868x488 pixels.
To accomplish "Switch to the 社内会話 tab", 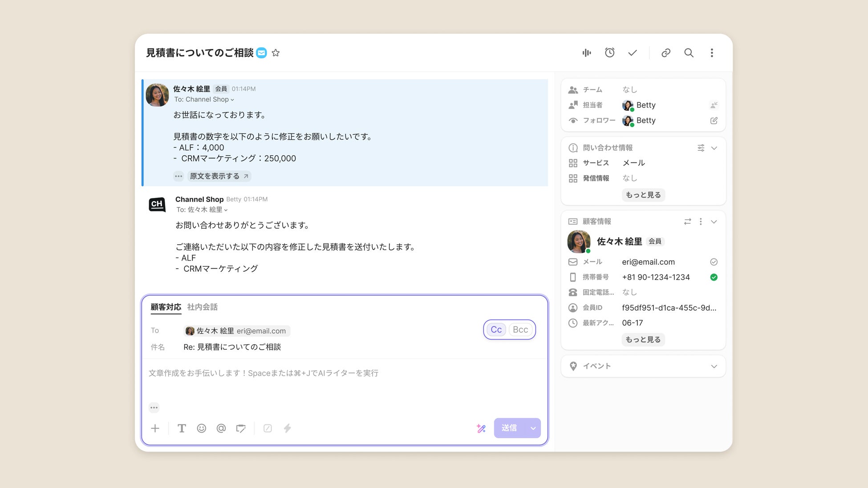I will pos(202,307).
